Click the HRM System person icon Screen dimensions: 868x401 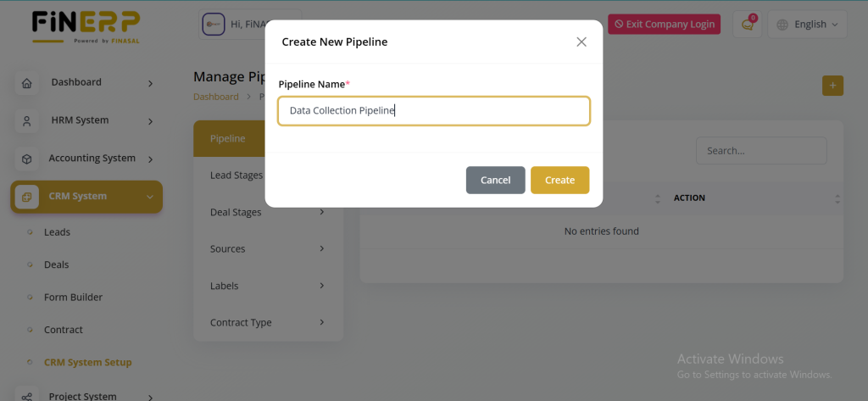pyautogui.click(x=26, y=121)
